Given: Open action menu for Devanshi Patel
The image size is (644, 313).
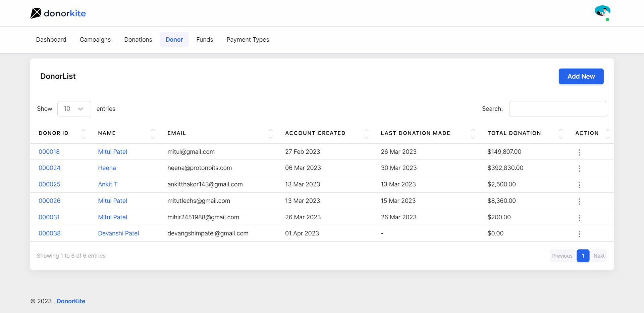Looking at the screenshot, I should coord(579,234).
